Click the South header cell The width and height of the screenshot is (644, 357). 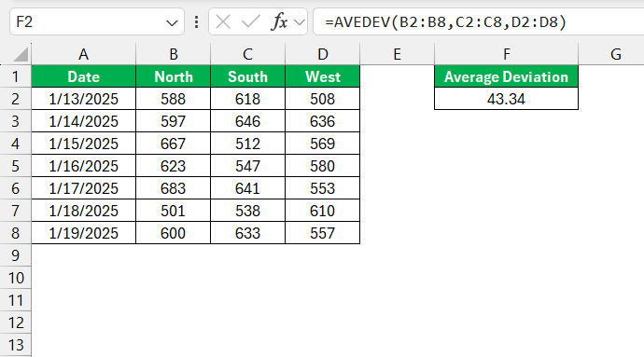(x=247, y=76)
